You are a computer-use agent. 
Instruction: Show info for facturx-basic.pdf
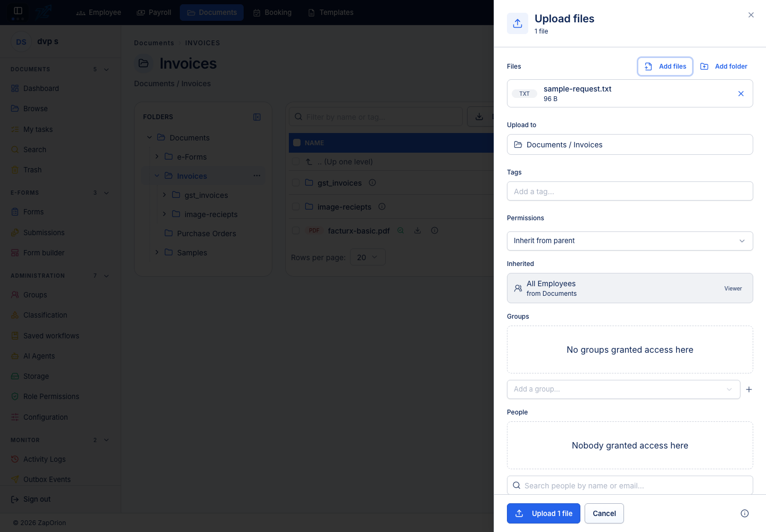click(435, 230)
